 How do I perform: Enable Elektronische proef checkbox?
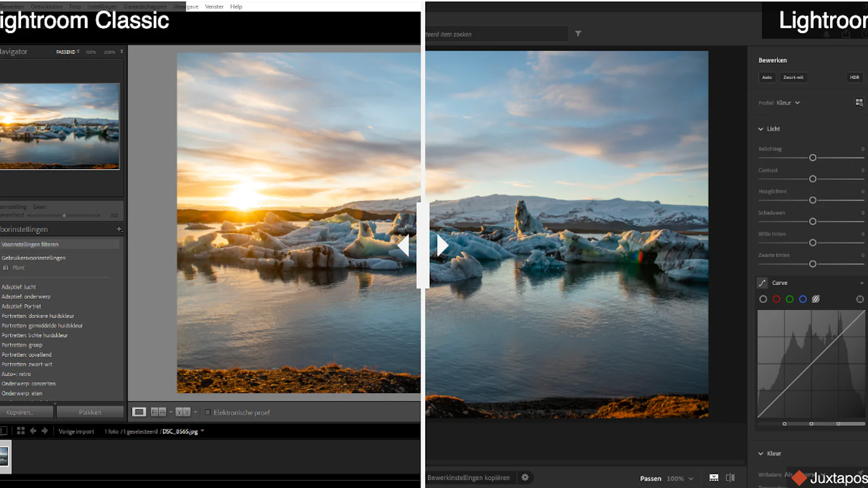point(207,412)
